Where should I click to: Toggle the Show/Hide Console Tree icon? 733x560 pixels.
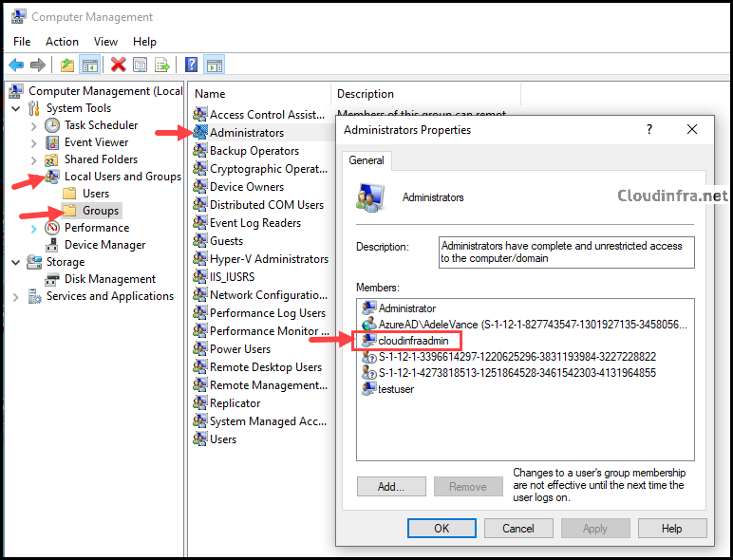[x=90, y=65]
